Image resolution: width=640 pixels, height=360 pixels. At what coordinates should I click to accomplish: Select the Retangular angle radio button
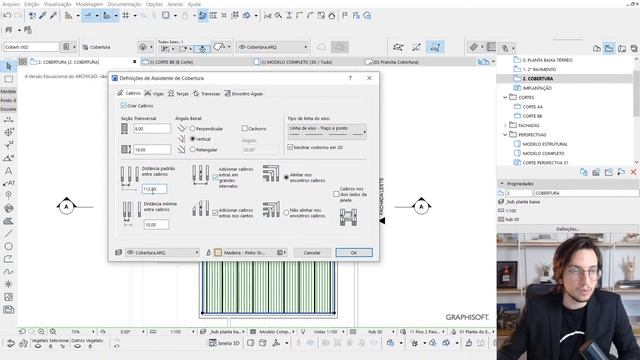(193, 149)
